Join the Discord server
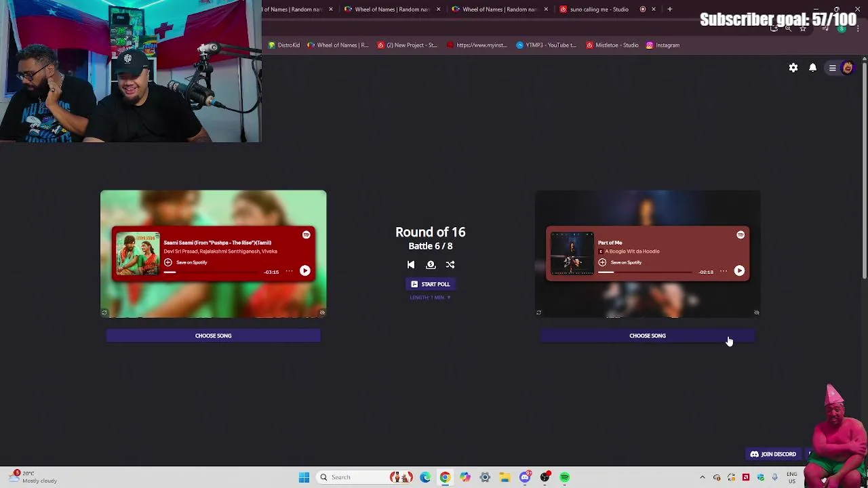The width and height of the screenshot is (868, 488). (774, 454)
